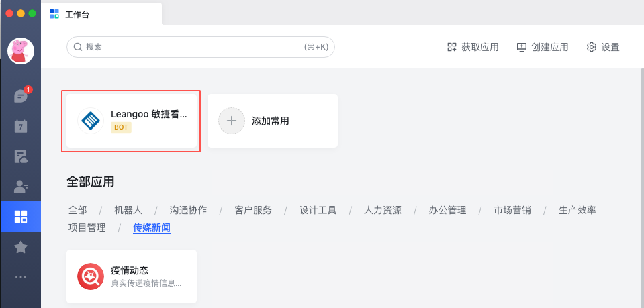This screenshot has width=644, height=308.
Task: Open the contacts icon in sidebar
Action: click(21, 187)
